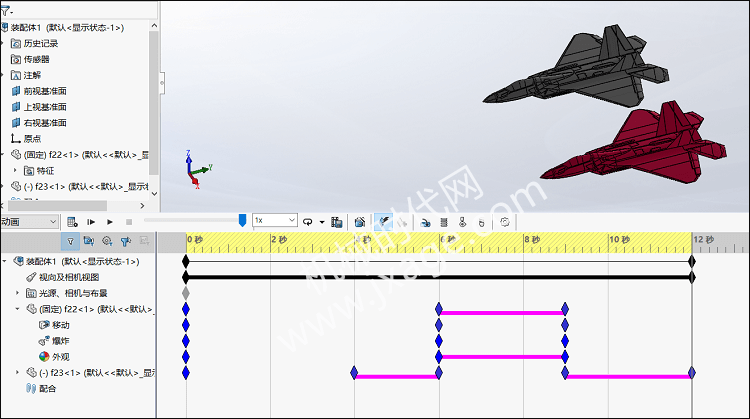Collapse 装配体1 in the motion tree
This screenshot has width=750, height=419.
pyautogui.click(x=4, y=261)
